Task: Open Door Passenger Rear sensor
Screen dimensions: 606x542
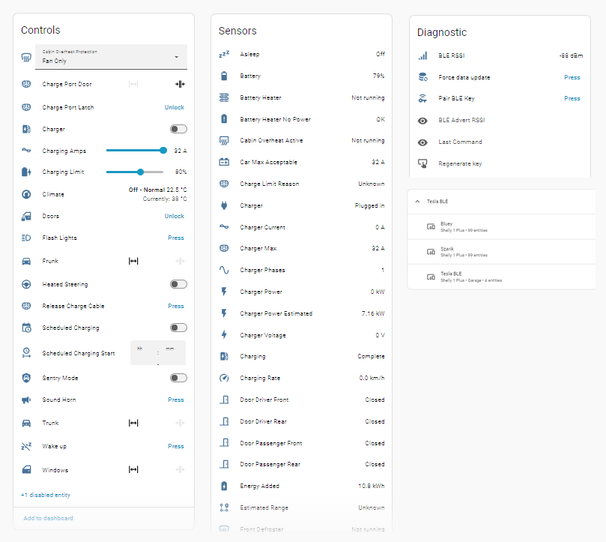Action: [x=302, y=464]
